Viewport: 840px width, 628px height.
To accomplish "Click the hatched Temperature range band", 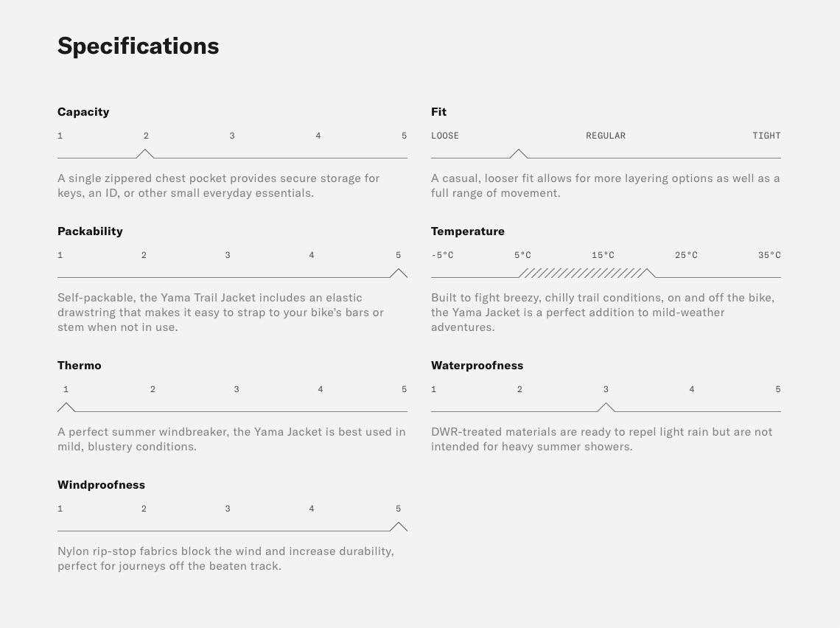I will pyautogui.click(x=582, y=273).
